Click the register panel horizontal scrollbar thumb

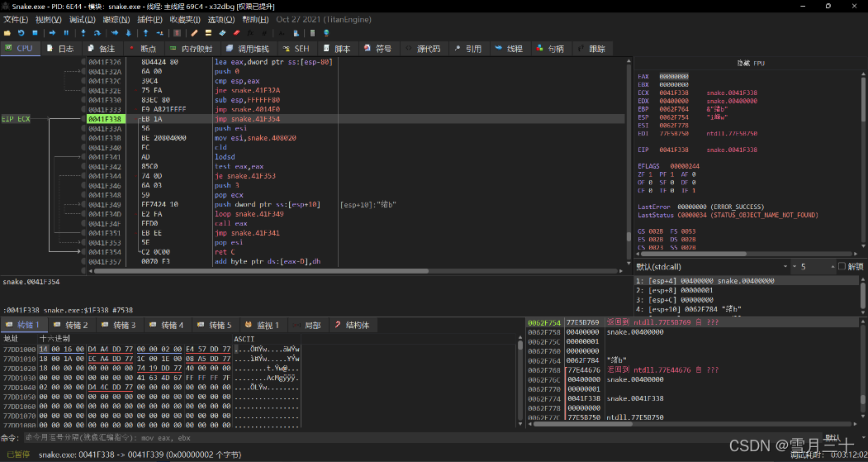[694, 254]
